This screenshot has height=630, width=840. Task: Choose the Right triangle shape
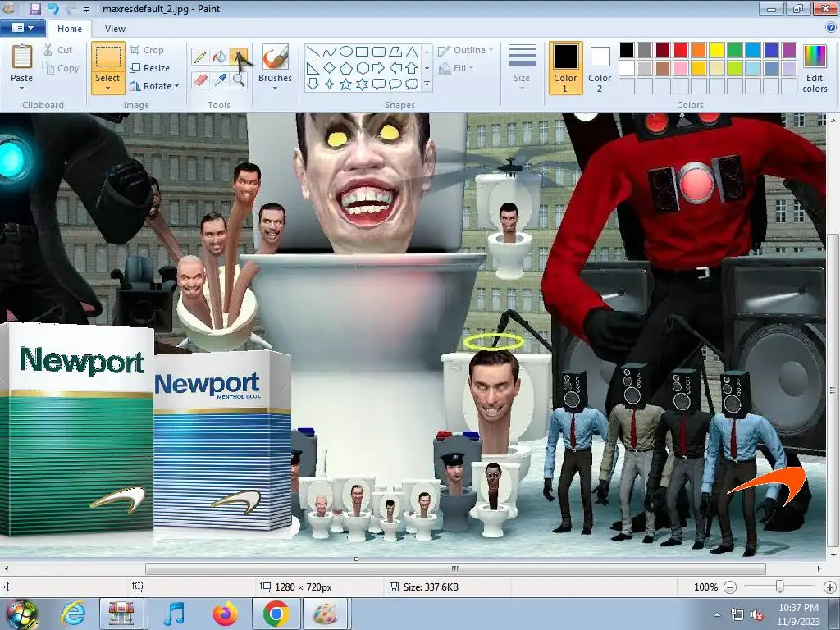pyautogui.click(x=313, y=68)
